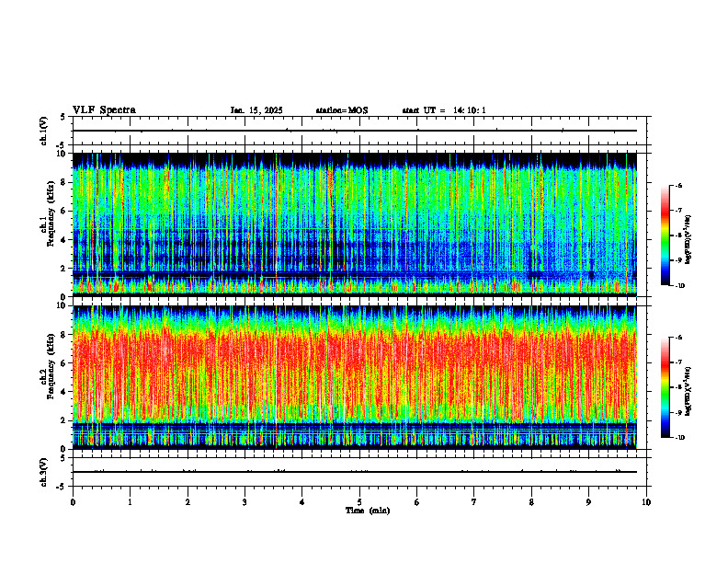The width and height of the screenshot is (728, 563).
Task: Click the "2" kHz tick of ch.2 spectrogram
Action: (64, 420)
